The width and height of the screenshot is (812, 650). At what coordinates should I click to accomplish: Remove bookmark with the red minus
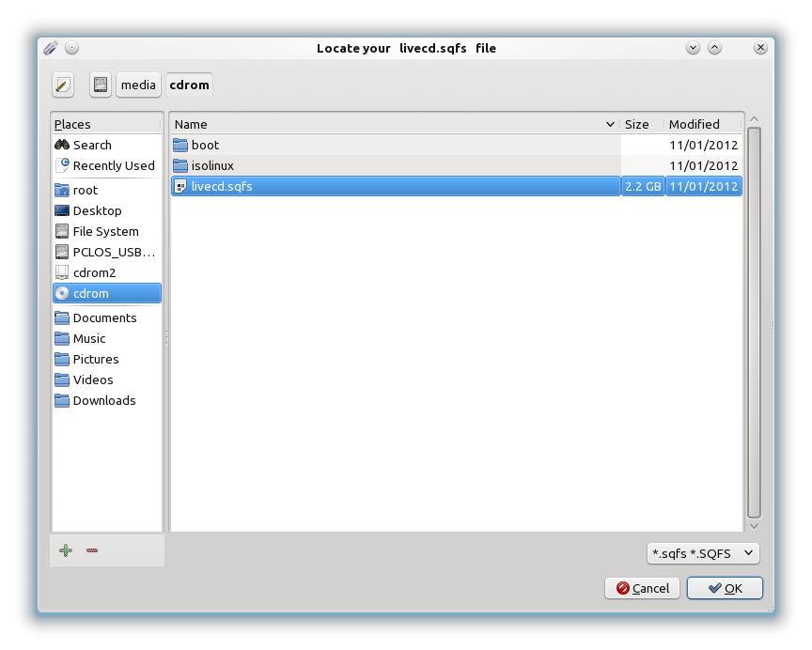(x=92, y=550)
